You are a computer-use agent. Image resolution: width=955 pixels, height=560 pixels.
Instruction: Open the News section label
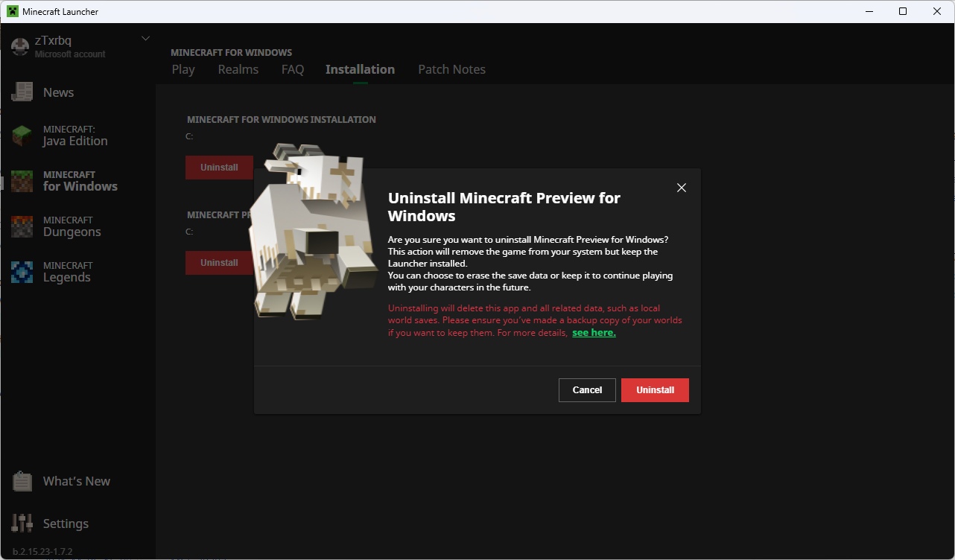[x=58, y=92]
